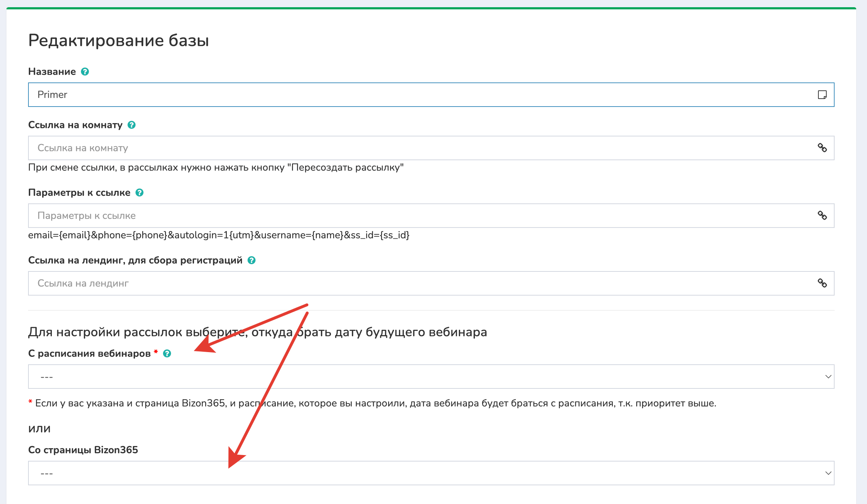
Task: Click the Со страницы Bizon365 label
Action: 83,450
